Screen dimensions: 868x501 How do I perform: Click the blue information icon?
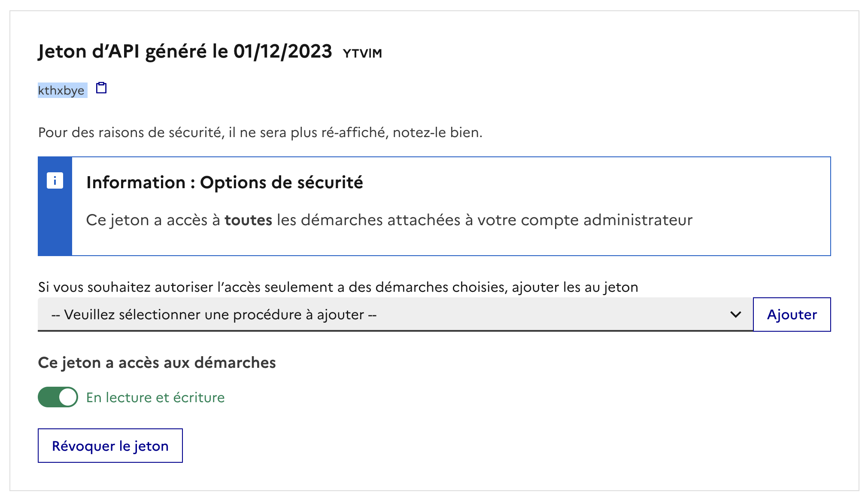(x=55, y=180)
